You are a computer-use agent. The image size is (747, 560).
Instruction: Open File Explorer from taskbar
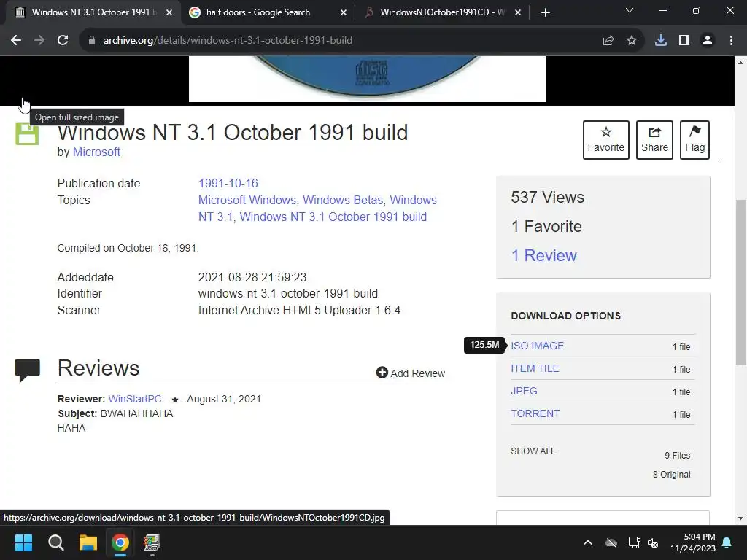[88, 542]
